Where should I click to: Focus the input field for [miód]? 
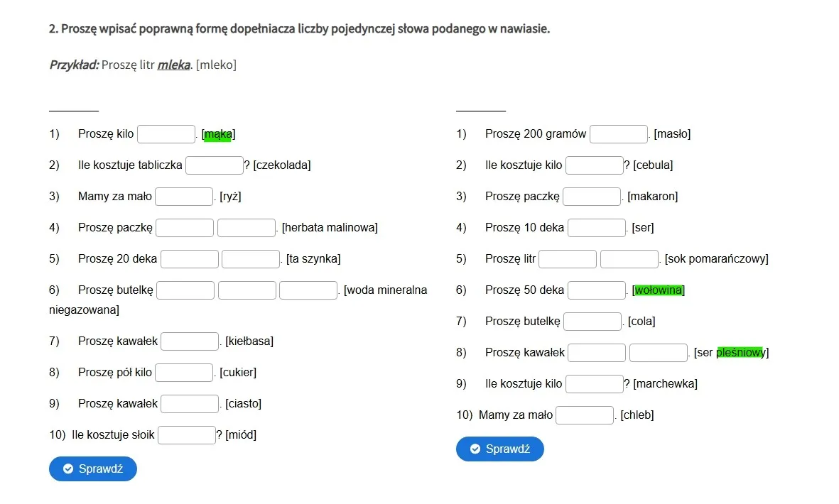[187, 435]
